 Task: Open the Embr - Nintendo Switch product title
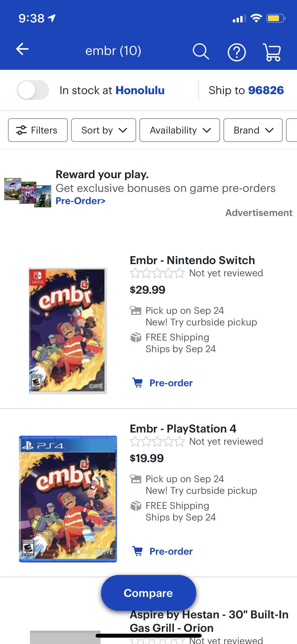point(192,260)
